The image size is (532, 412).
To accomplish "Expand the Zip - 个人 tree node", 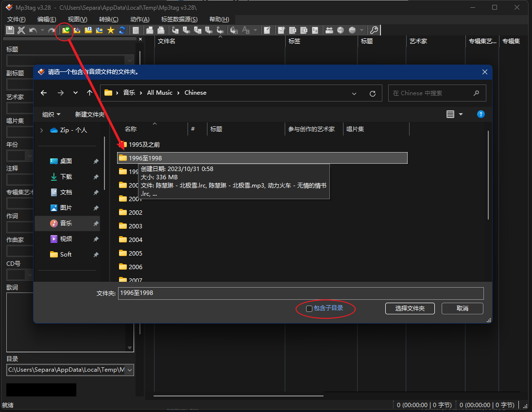I will [42, 130].
